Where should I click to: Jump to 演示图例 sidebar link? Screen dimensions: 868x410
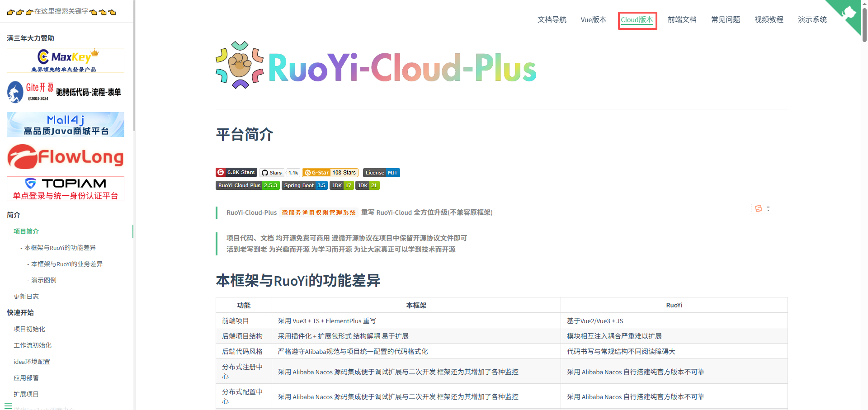coord(44,280)
